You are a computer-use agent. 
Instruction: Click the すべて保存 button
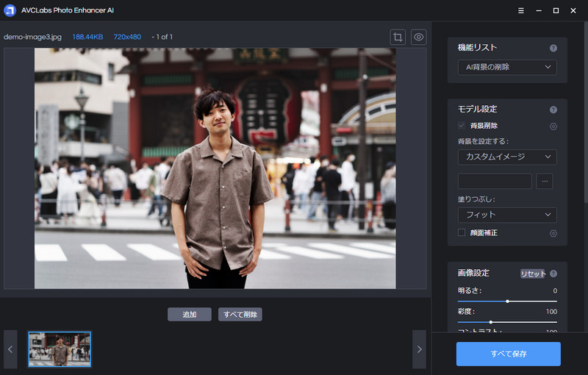(509, 354)
